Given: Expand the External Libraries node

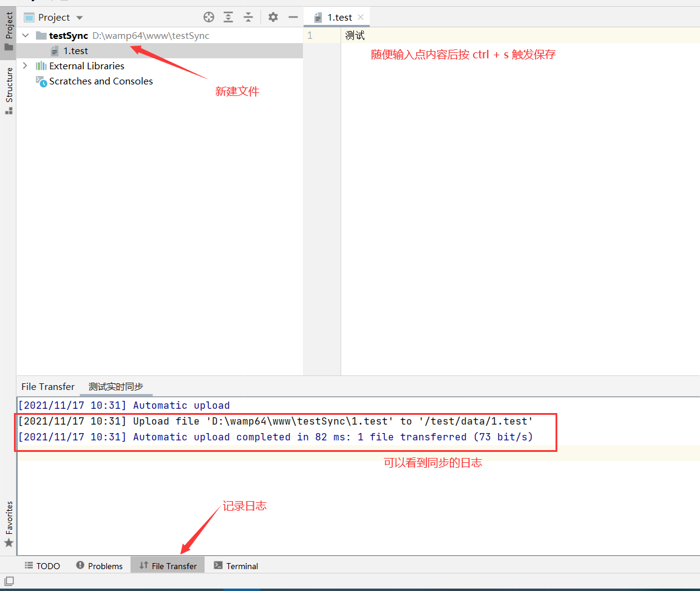Looking at the screenshot, I should click(x=25, y=66).
